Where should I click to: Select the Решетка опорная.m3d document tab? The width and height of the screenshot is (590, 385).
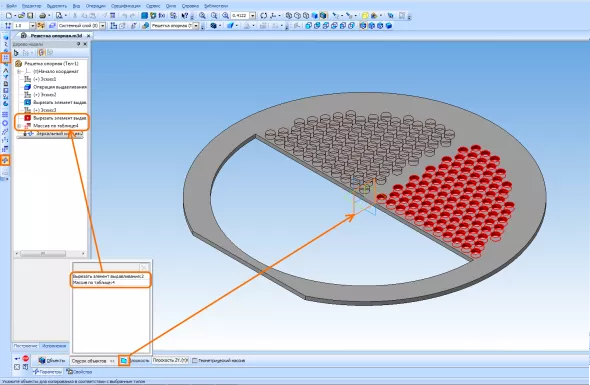tap(56, 36)
